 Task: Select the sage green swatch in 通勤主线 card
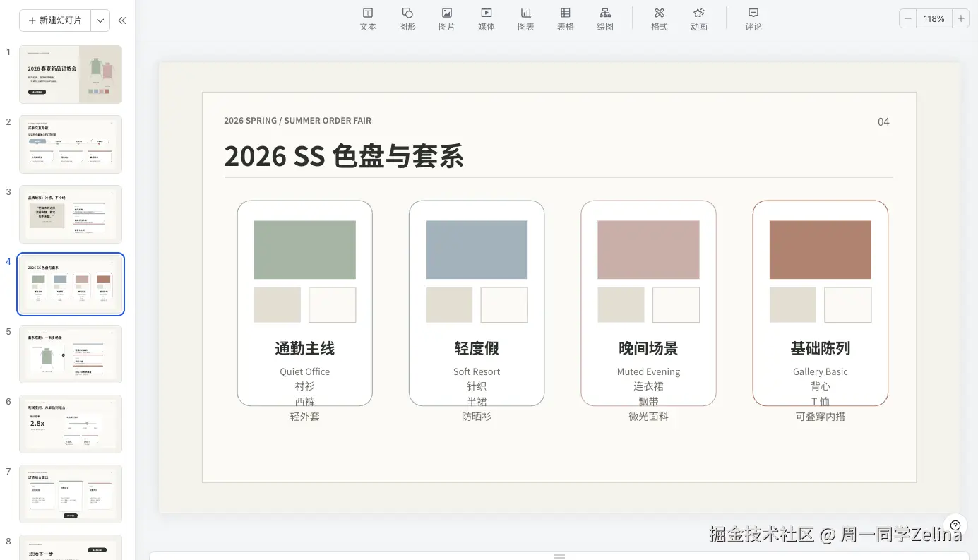[x=305, y=250]
